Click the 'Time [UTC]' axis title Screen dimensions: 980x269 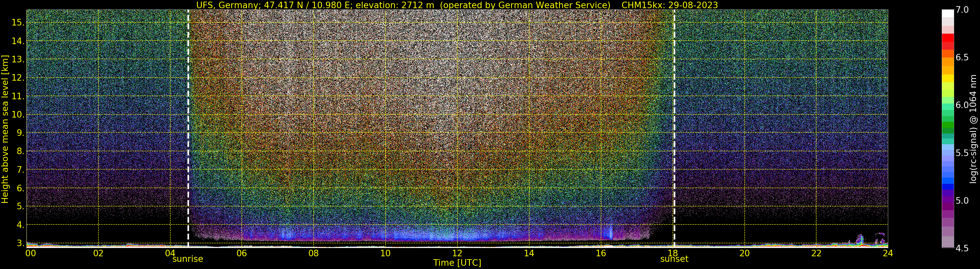point(457,263)
